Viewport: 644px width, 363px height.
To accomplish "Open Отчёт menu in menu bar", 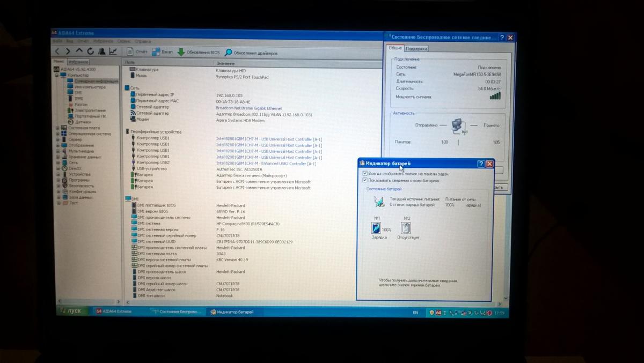I will pyautogui.click(x=83, y=41).
